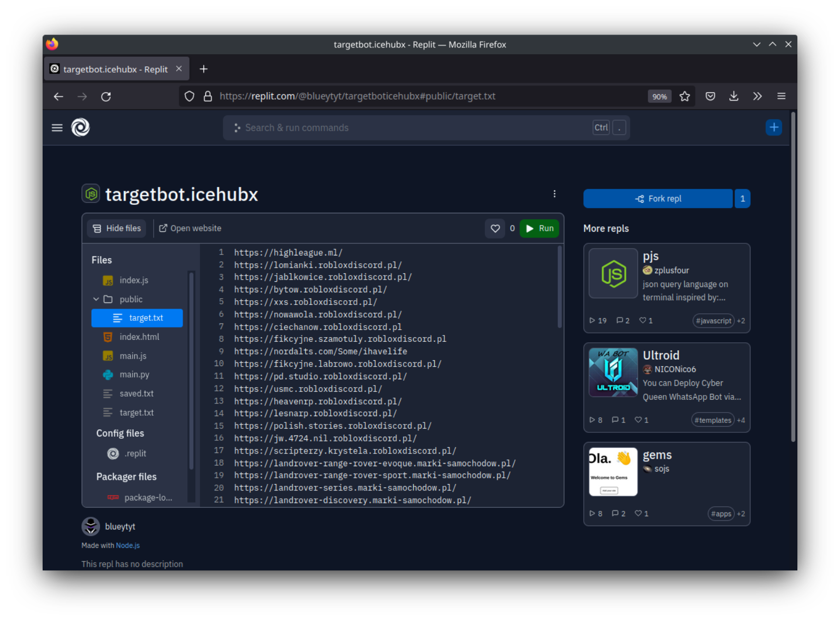Collapse the public folder chevron
The height and width of the screenshot is (621, 840).
(x=96, y=299)
